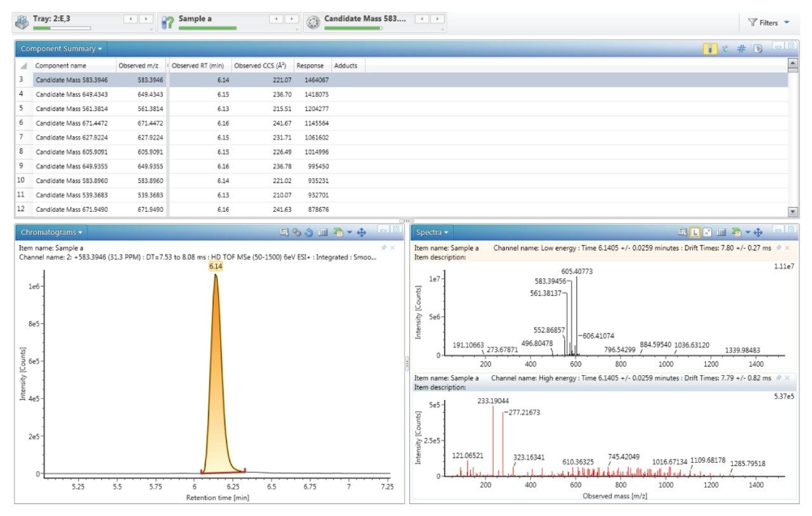The image size is (812, 516).
Task: Toggle highlighted spectrum view icon in Spectra toolbar
Action: [695, 233]
